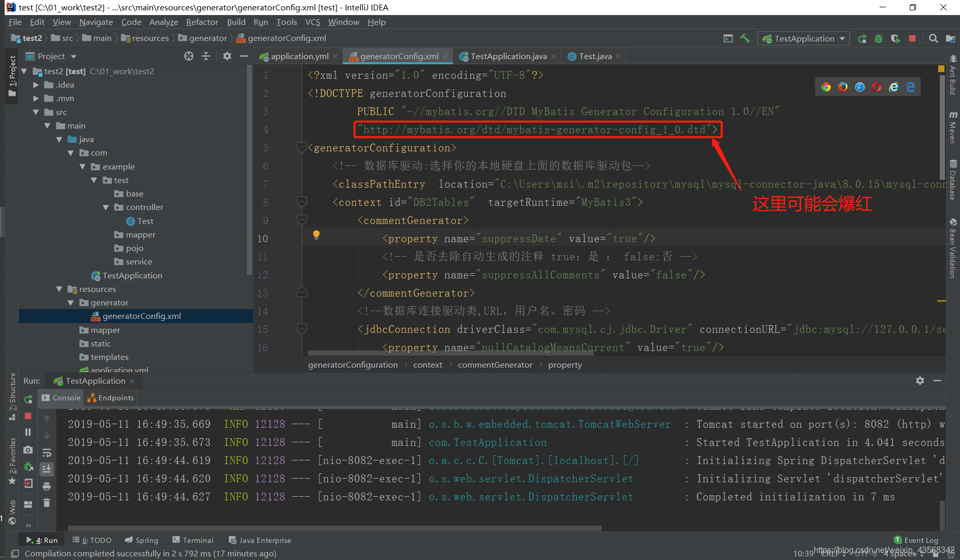Hide the Project tool window

pyautogui.click(x=244, y=56)
